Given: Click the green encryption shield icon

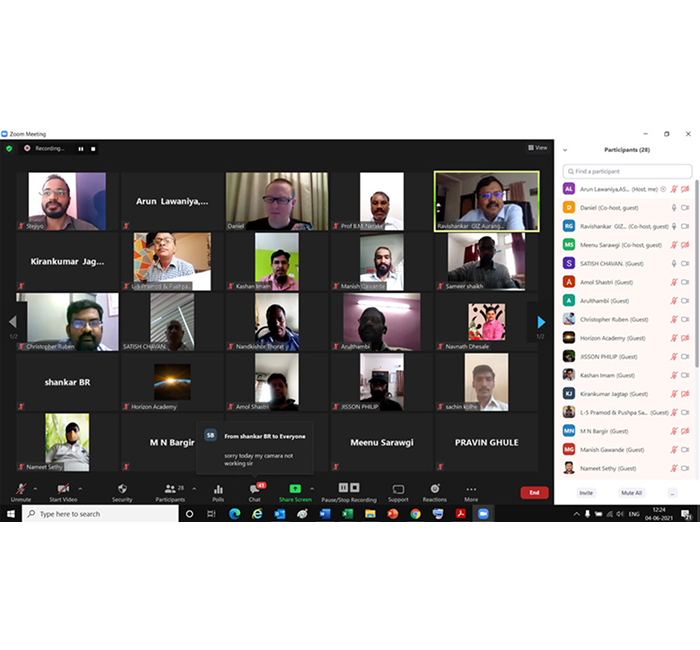Looking at the screenshot, I should 9,148.
